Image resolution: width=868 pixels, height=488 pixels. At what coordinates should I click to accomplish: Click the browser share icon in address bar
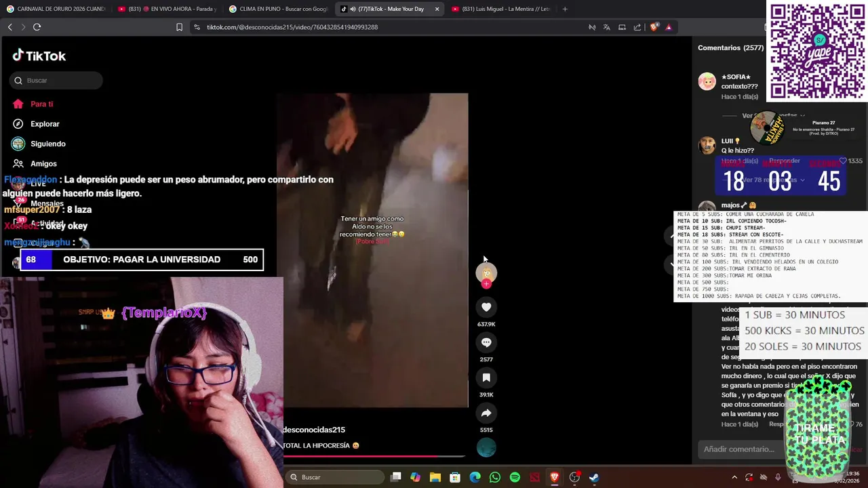(x=637, y=27)
